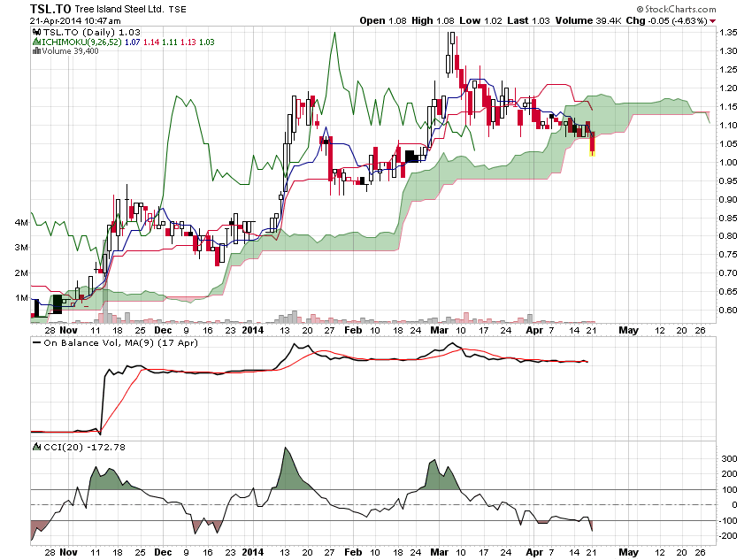This screenshot has width=752, height=560.
Task: Click the TSL.TO (Daily) 1.03 legend label
Action: (x=92, y=32)
